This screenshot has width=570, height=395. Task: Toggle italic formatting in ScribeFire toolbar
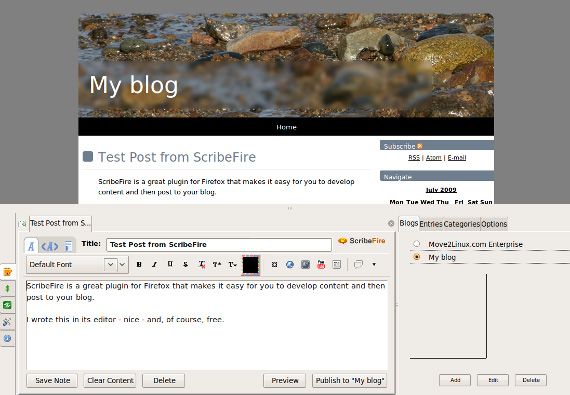(154, 265)
